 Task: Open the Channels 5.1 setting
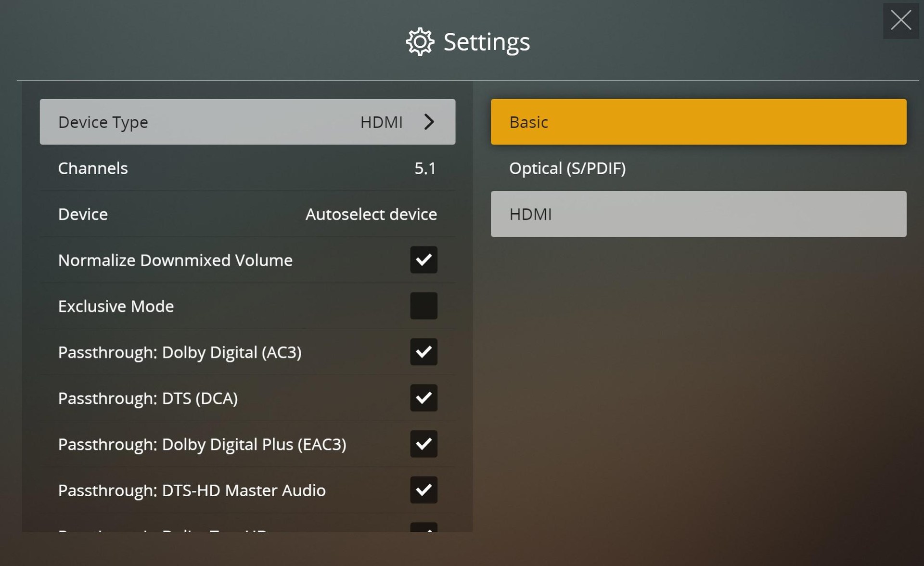point(247,168)
